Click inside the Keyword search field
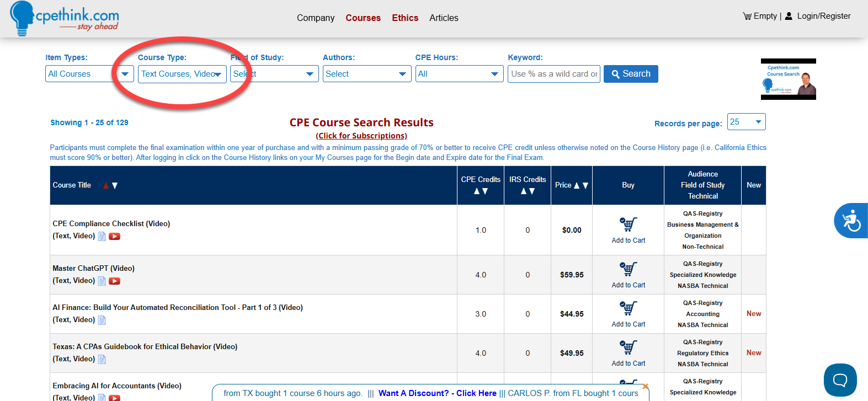 (x=553, y=74)
